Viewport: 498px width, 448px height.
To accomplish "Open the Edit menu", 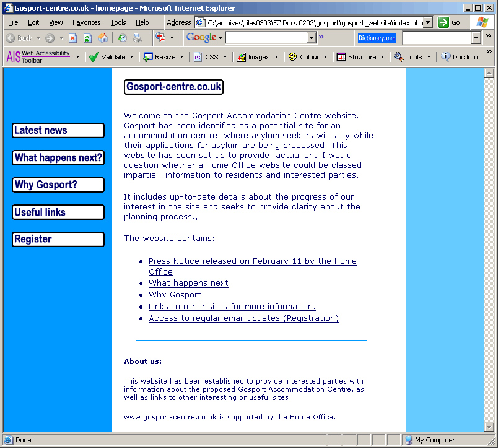I will coord(33,22).
